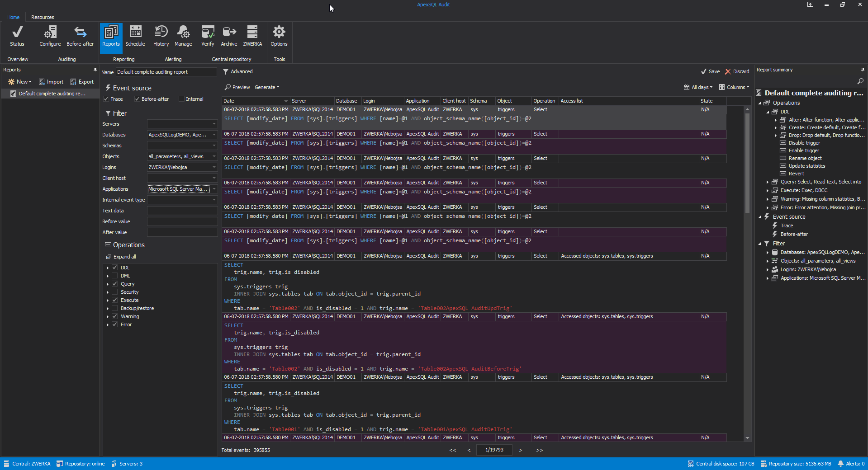Click Servers: 3 in status bar
The height and width of the screenshot is (470, 868).
pyautogui.click(x=127, y=464)
